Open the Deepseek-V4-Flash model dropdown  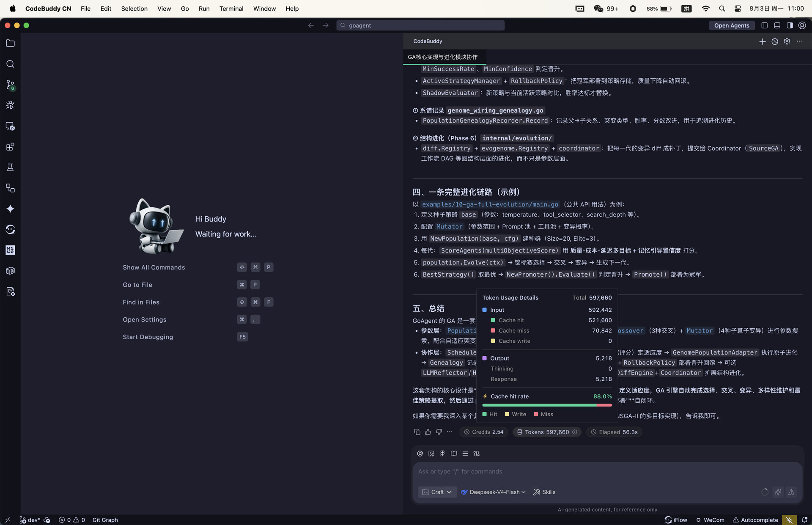[x=493, y=492]
